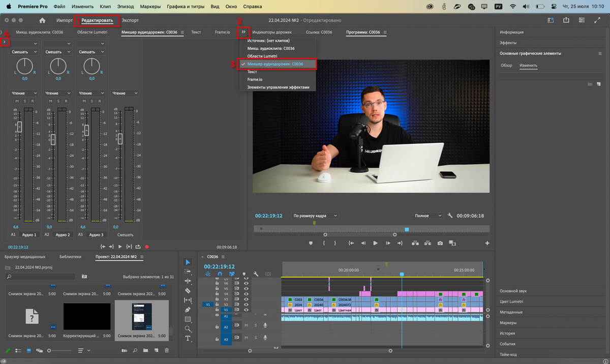Open Программа: C0036 panel menu
The width and height of the screenshot is (610, 364).
pyautogui.click(x=385, y=32)
